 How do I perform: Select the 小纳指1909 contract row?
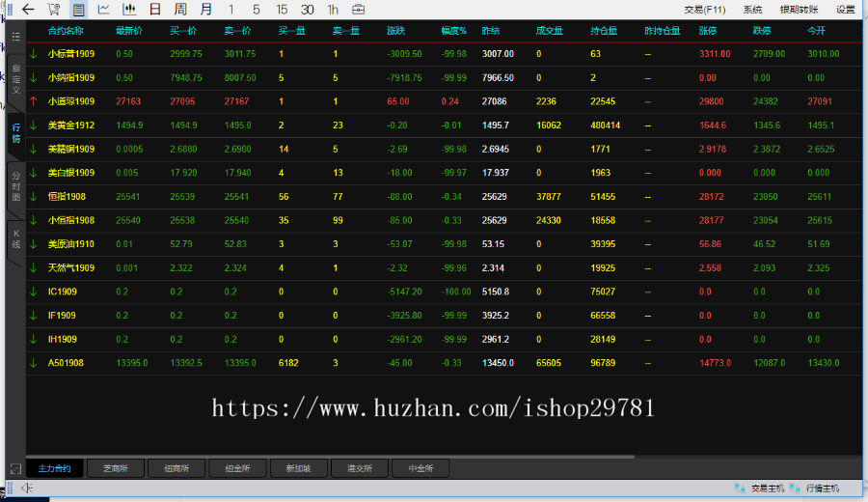444,77
